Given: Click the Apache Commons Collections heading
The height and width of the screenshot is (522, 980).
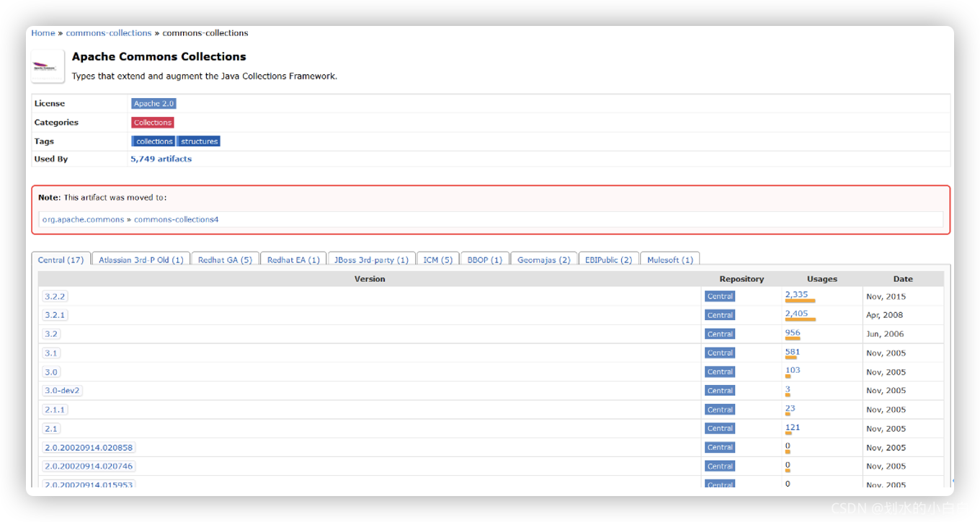Looking at the screenshot, I should click(x=159, y=57).
